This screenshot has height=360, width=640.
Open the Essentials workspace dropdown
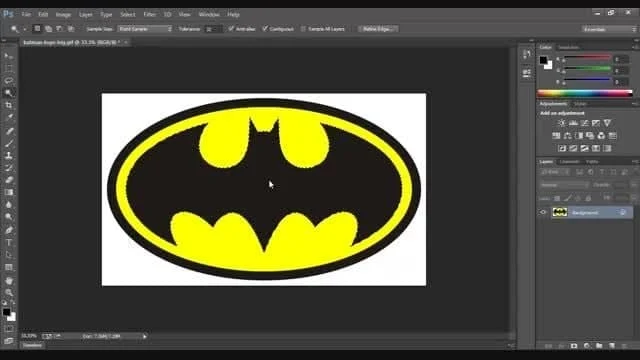pos(609,29)
